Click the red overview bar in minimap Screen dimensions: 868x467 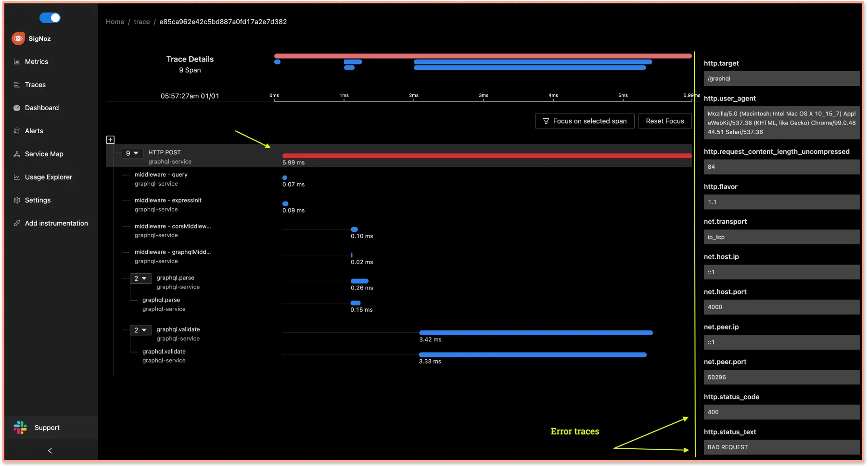(x=483, y=56)
